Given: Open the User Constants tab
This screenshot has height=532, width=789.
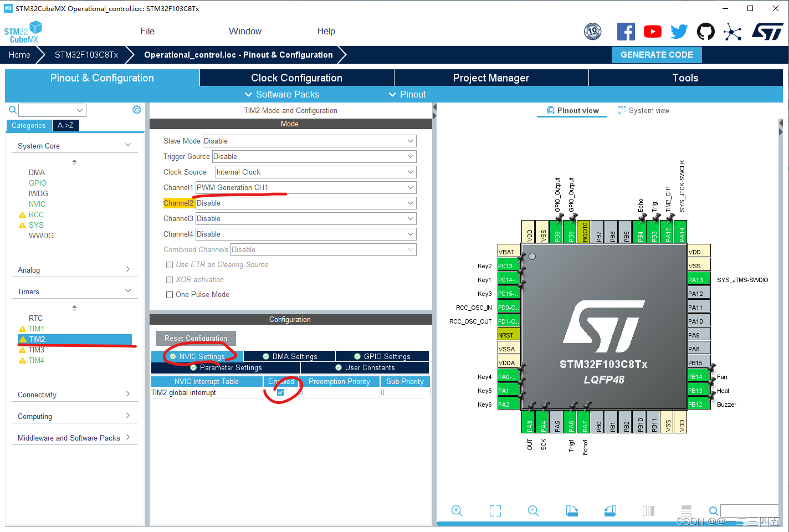Looking at the screenshot, I should 365,367.
